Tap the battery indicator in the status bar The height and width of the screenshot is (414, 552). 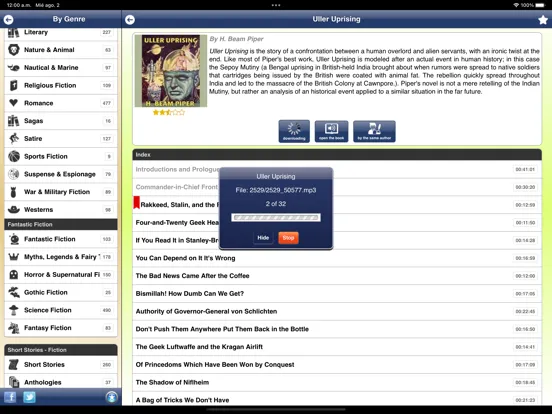540,5
